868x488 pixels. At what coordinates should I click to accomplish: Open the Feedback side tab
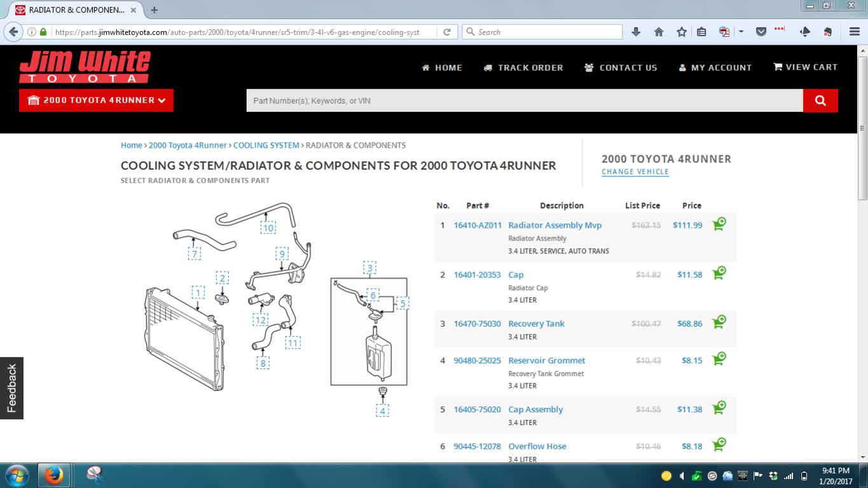coord(11,388)
